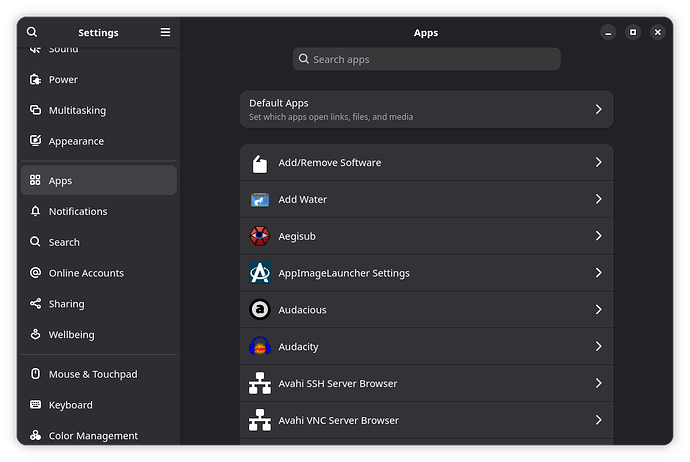
Task: Click the Wellbeing icon in sidebar
Action: [35, 334]
